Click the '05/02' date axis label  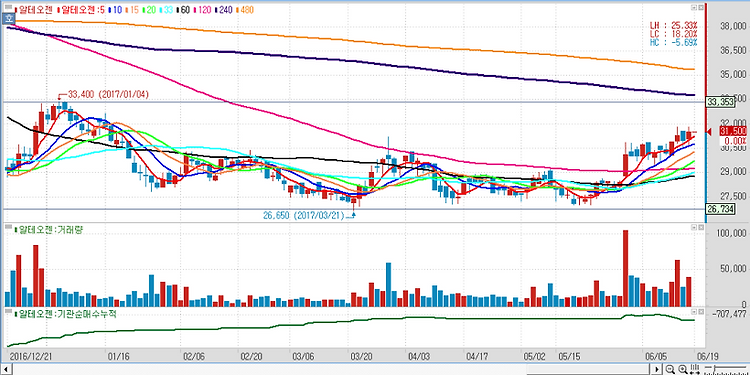point(533,356)
